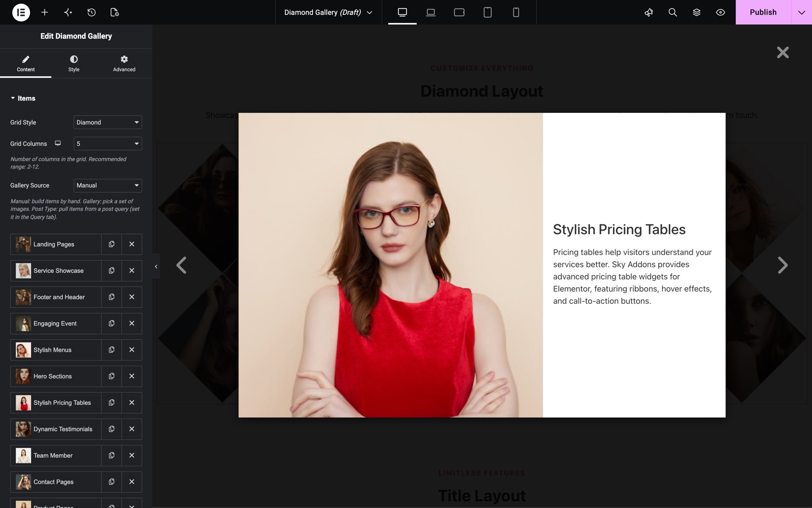Toggle responsive mode for Grid Columns
812x508 pixels.
58,143
